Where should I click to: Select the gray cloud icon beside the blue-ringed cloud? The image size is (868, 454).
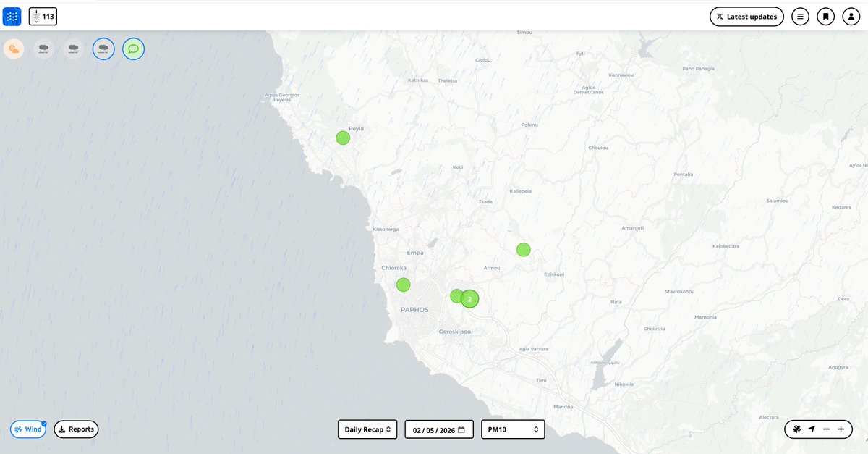73,49
